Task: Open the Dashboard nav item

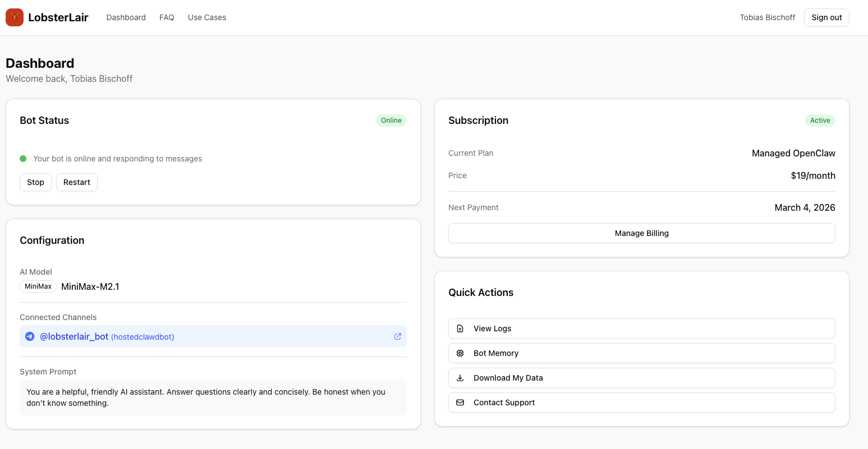Action: pos(126,17)
